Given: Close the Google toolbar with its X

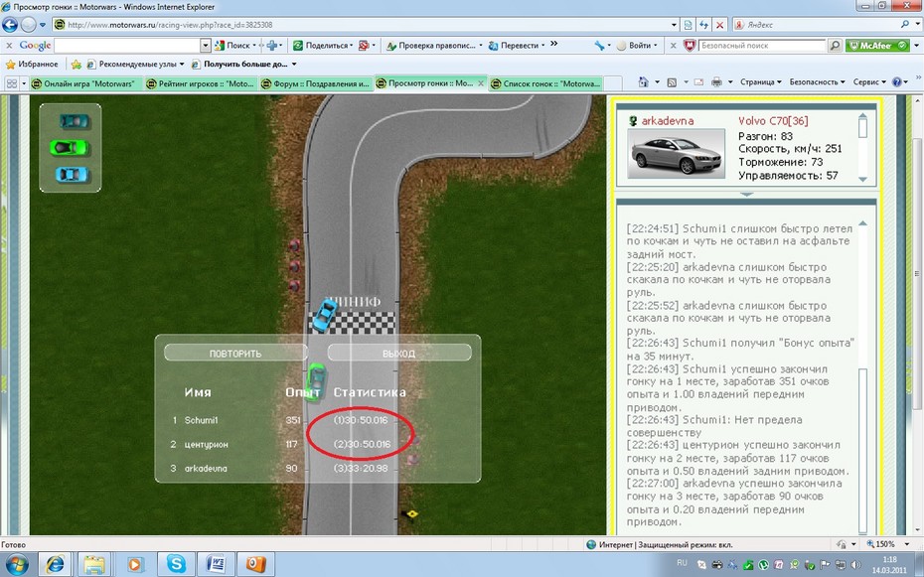Looking at the screenshot, I should point(9,46).
